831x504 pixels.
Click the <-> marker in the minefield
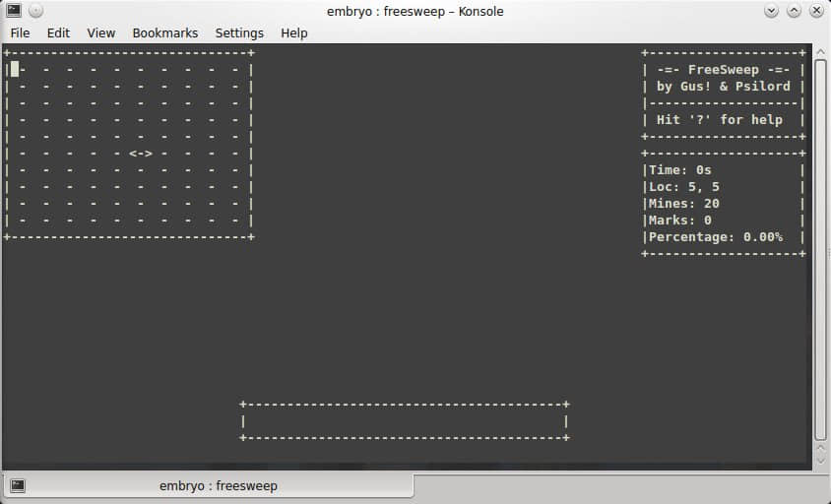click(x=141, y=154)
